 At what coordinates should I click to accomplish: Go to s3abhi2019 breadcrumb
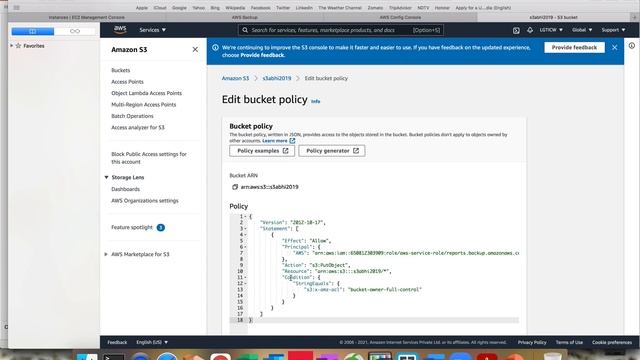coord(277,78)
